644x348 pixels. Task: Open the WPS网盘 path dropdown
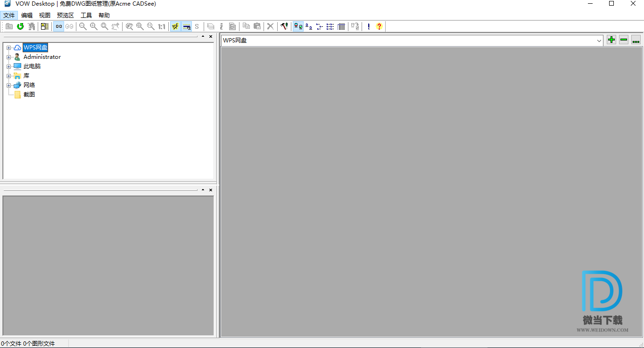[x=599, y=40]
